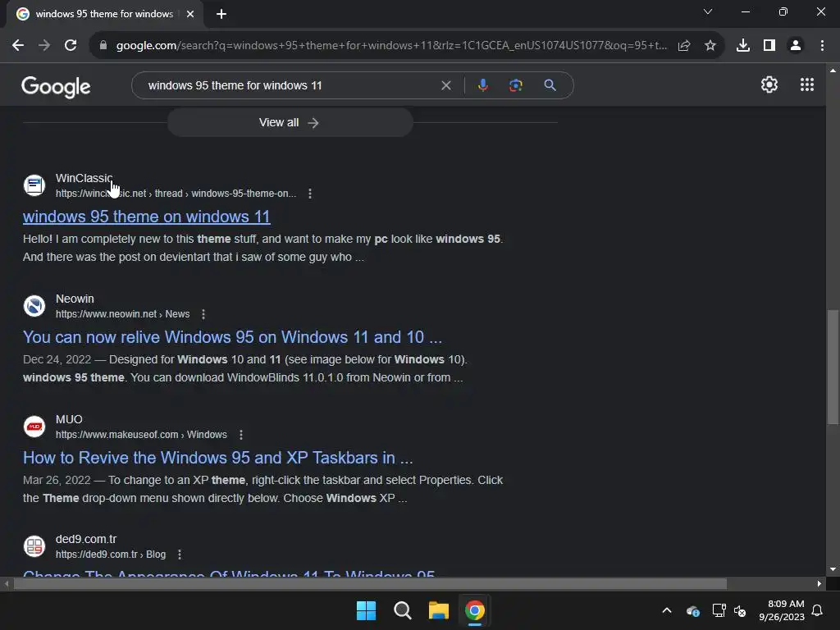This screenshot has height=630, width=840.
Task: Open more options for the ded9.com.tr result
Action: click(180, 555)
